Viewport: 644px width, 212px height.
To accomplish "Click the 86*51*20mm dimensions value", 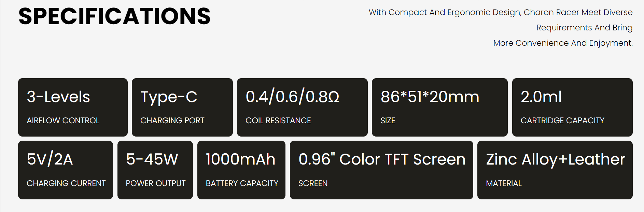I will pyautogui.click(x=430, y=97).
